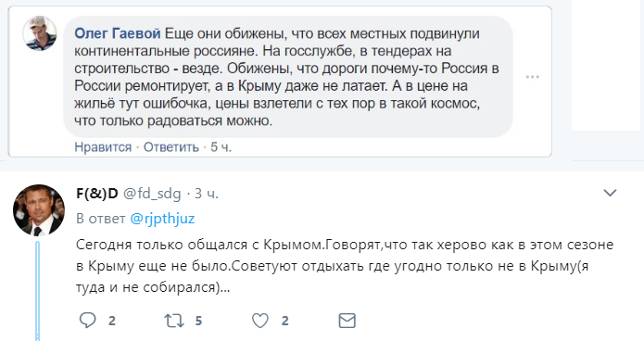Click the retweet count 5
This screenshot has width=644, height=341.
click(x=199, y=321)
